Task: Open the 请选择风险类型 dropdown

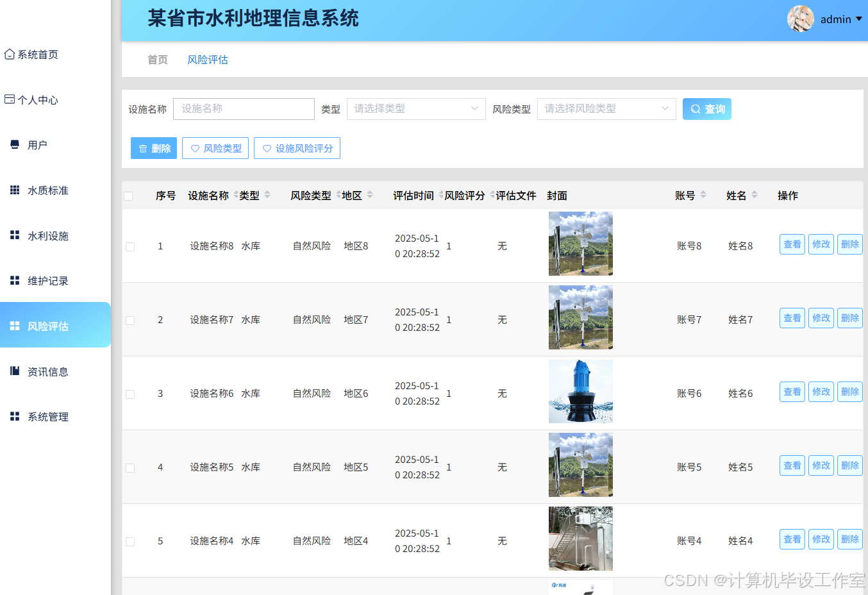Action: pyautogui.click(x=606, y=109)
